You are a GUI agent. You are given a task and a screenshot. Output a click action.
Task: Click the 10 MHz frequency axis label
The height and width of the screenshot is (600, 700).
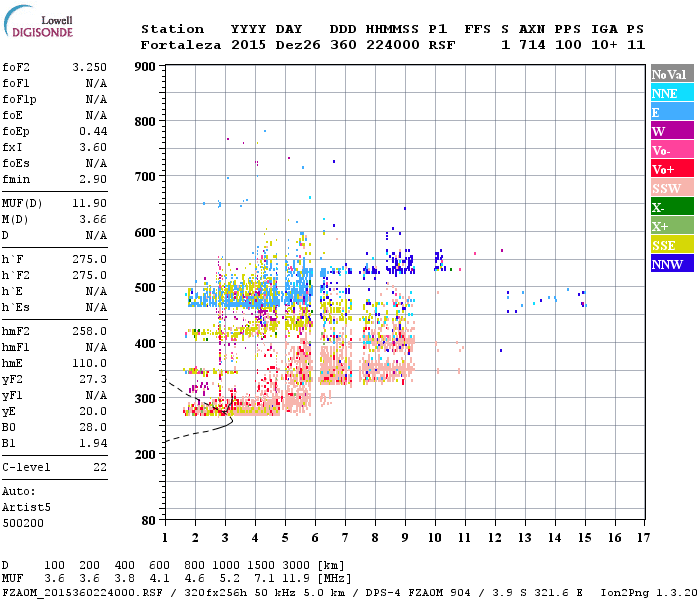coord(435,538)
